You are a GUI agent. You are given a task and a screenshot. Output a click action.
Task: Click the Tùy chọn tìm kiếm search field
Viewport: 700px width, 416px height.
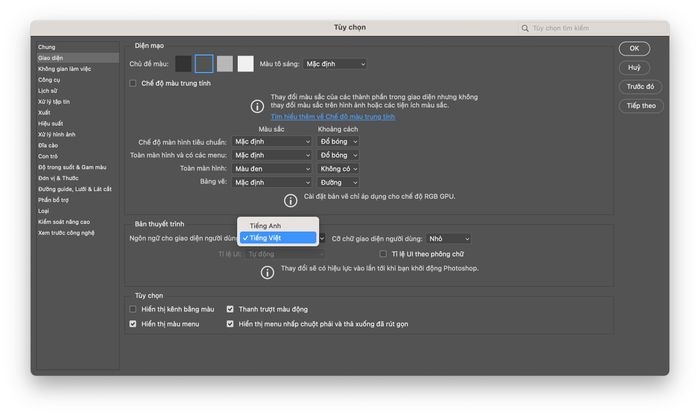tap(593, 28)
